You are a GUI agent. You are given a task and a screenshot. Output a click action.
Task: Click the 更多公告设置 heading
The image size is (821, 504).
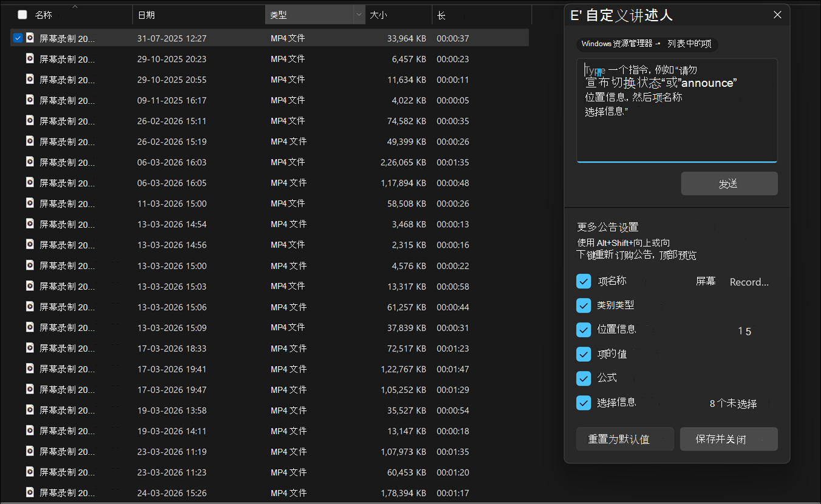[x=608, y=227]
